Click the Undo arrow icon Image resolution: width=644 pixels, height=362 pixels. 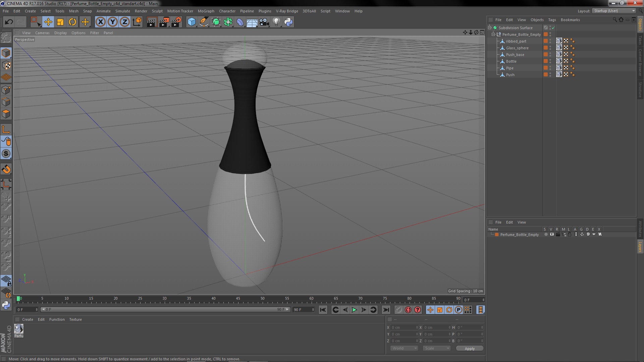[9, 22]
